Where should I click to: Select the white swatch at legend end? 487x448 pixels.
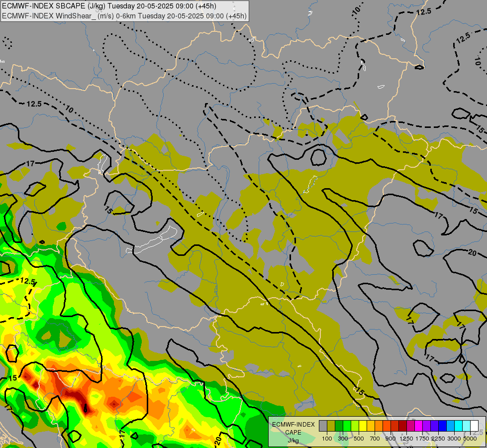pos(475,426)
